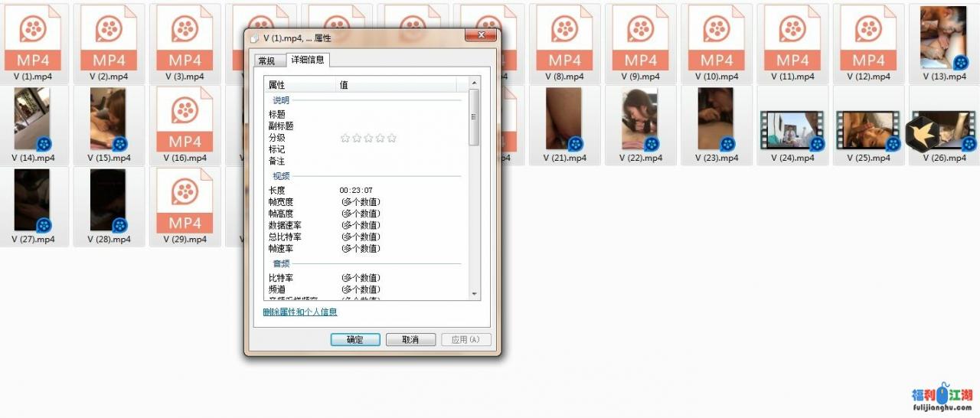Click the properties list scroll-down arrow
This screenshot has height=418, width=980.
[x=474, y=294]
